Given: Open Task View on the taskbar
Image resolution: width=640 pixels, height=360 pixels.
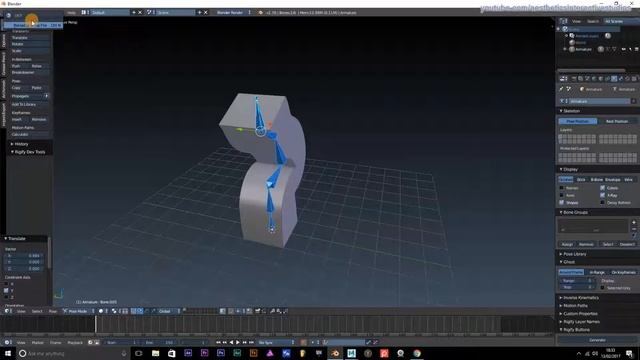Looking at the screenshot, I should [139, 353].
